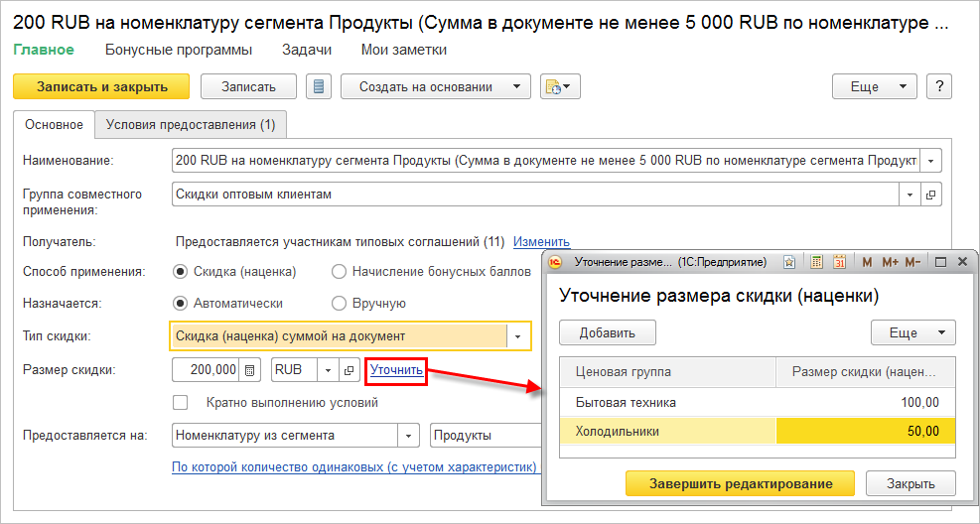
Task: Expand the Тип скидки dropdown
Action: (x=517, y=336)
